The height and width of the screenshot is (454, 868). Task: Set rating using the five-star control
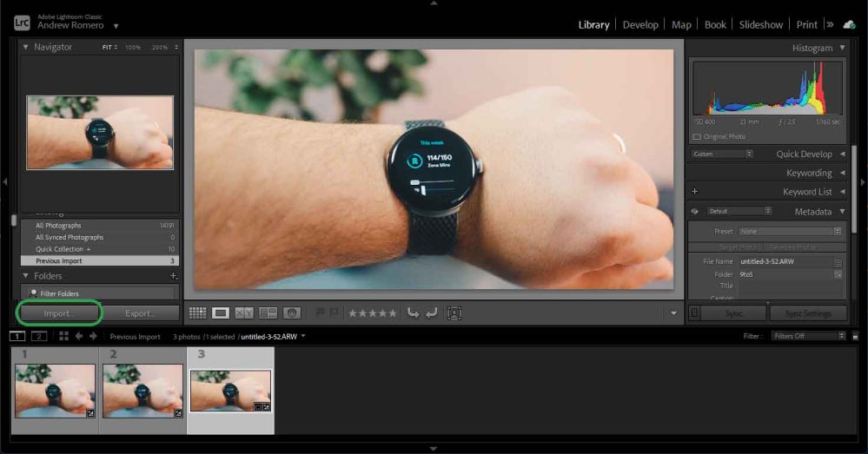pos(373,313)
